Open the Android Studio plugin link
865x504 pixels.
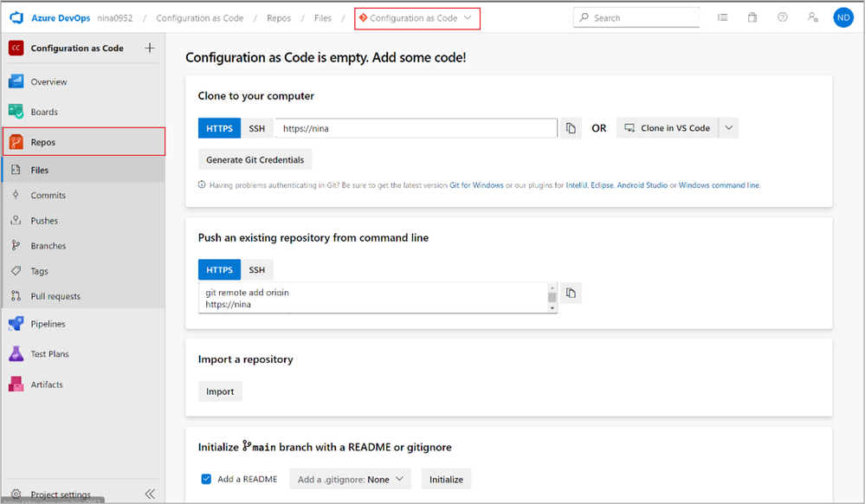coord(642,185)
